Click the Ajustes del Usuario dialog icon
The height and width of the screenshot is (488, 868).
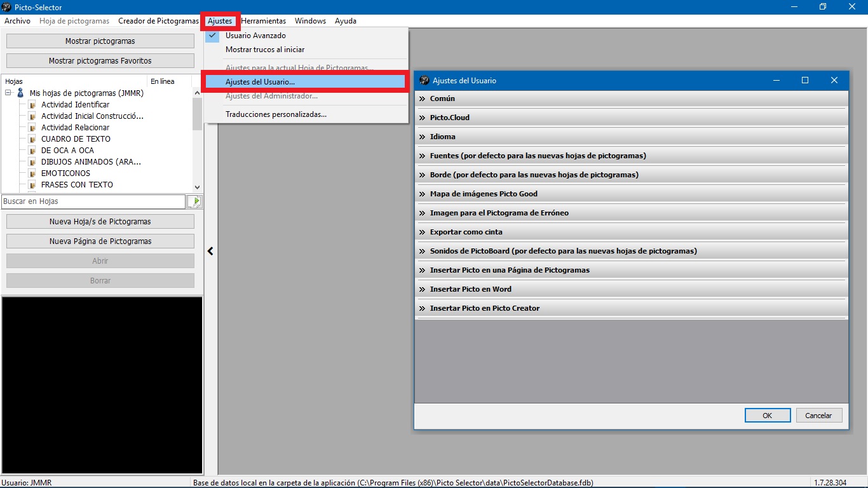click(x=424, y=80)
